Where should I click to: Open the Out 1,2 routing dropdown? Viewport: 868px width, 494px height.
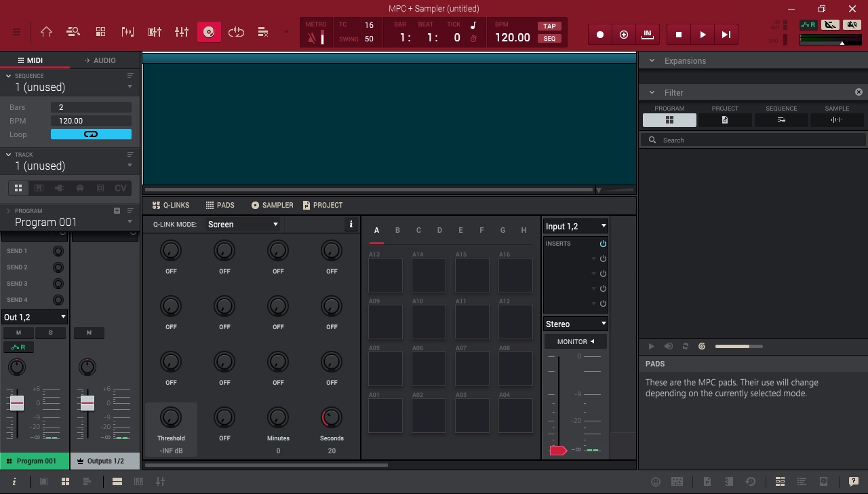coord(35,317)
